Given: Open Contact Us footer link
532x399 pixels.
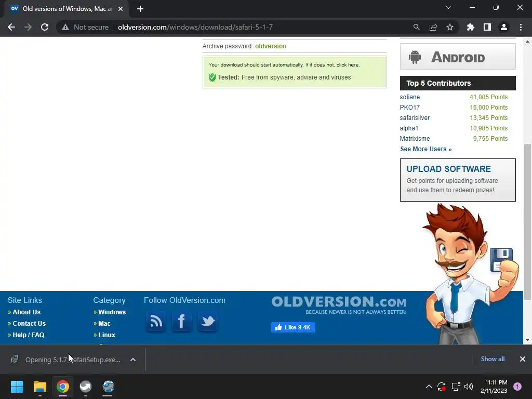Looking at the screenshot, I should point(29,324).
